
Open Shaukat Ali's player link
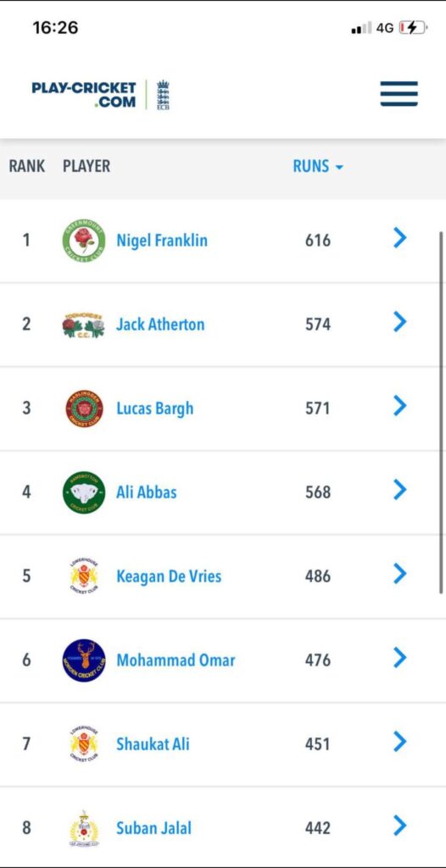(x=153, y=744)
